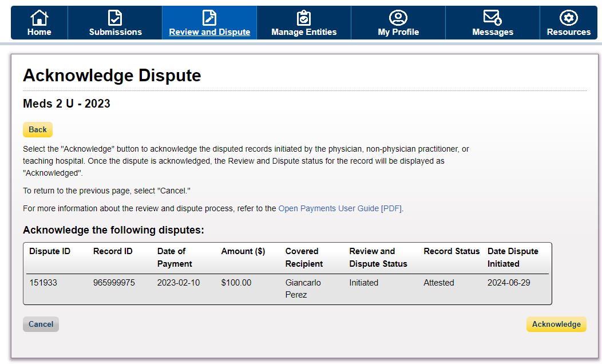Select the Manage Entities clipboard icon
Screen dimensions: 602x364
304,18
